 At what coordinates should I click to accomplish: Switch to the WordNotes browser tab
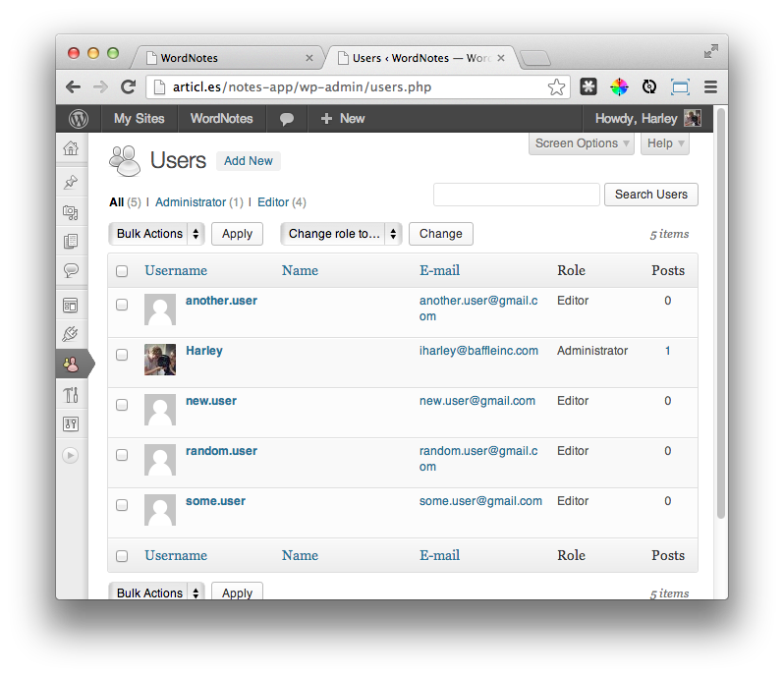228,58
